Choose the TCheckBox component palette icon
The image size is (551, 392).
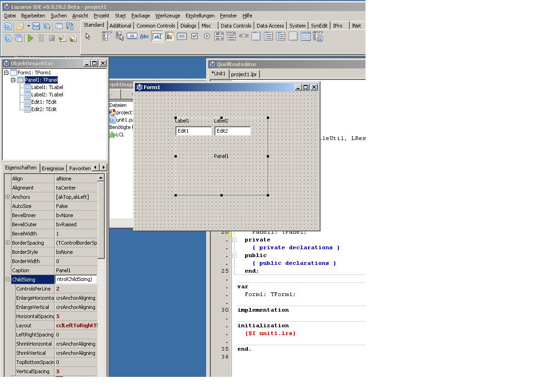[194, 36]
